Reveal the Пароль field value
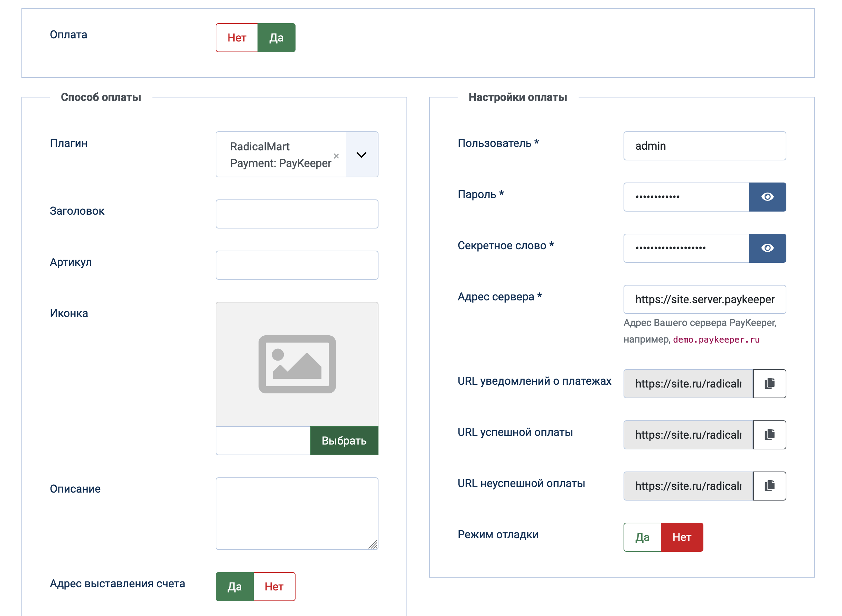This screenshot has height=616, width=842. pyautogui.click(x=767, y=197)
